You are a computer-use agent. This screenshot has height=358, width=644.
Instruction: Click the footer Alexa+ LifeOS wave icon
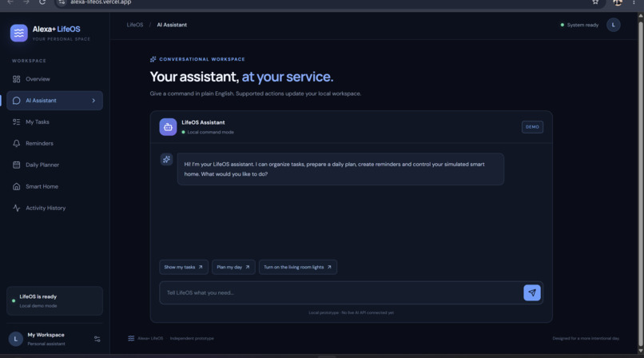[131, 338]
